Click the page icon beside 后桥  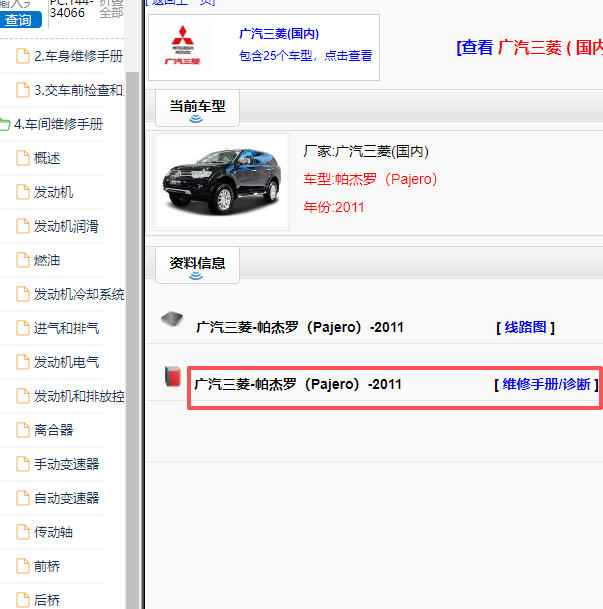tap(23, 600)
